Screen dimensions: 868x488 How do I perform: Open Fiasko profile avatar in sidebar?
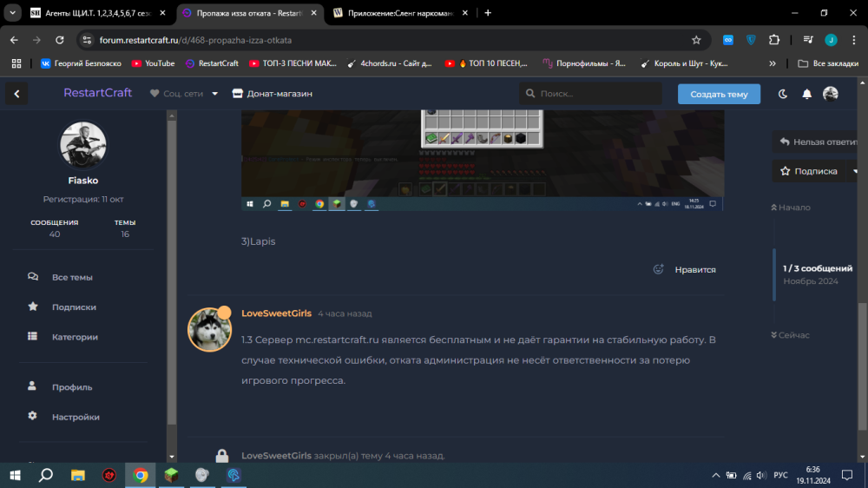(83, 145)
